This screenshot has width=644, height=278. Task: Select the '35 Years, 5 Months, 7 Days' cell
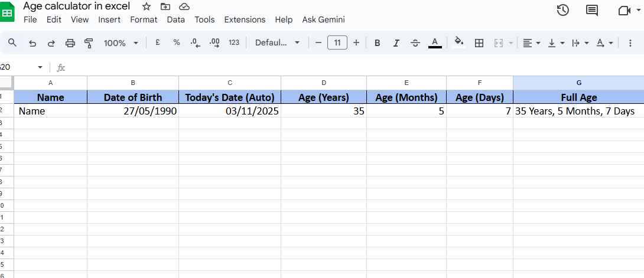pos(578,111)
